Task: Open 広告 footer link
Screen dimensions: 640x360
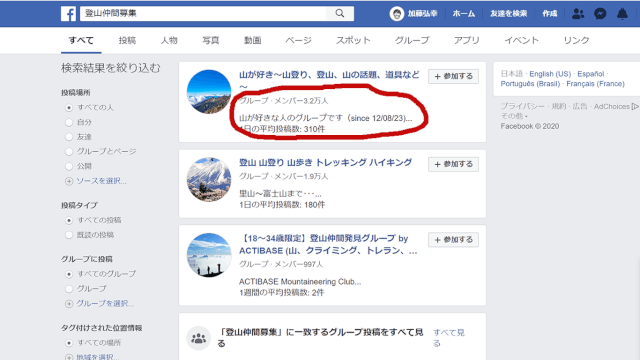Action: (x=580, y=107)
